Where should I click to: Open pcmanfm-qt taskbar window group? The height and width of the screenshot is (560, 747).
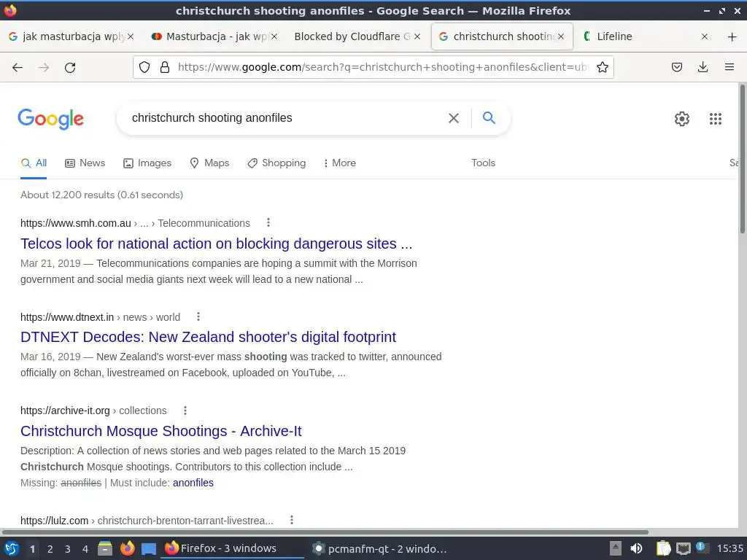[379, 548]
